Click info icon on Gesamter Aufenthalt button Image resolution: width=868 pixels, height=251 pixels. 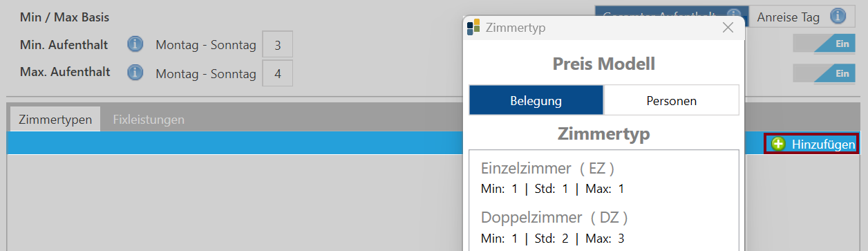click(x=735, y=15)
